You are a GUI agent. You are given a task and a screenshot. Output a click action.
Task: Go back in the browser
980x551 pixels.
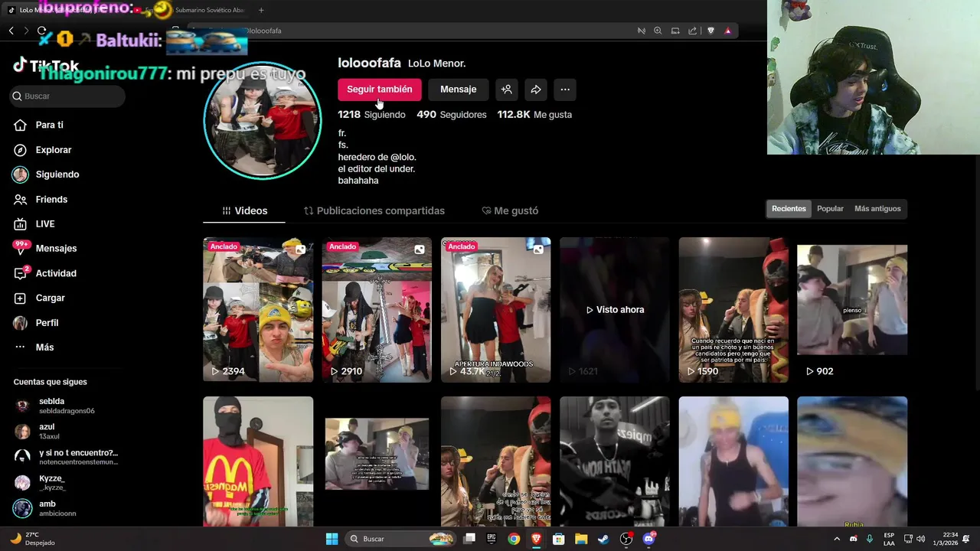tap(11, 31)
